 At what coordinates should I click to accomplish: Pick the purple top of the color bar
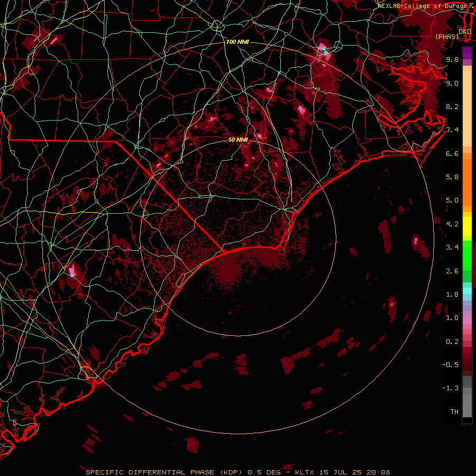pos(467,53)
